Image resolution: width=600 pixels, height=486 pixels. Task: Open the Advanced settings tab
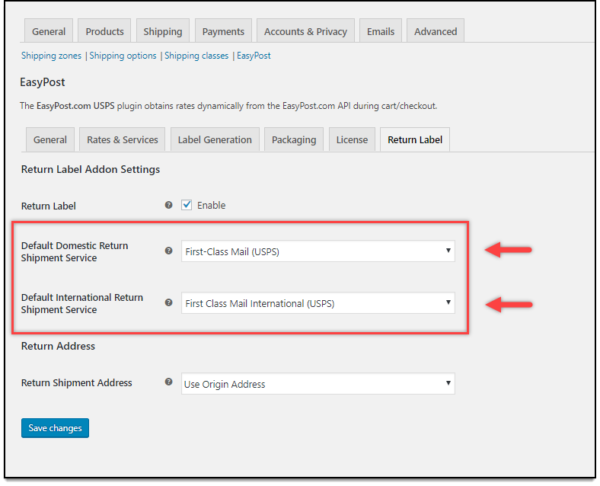435,32
